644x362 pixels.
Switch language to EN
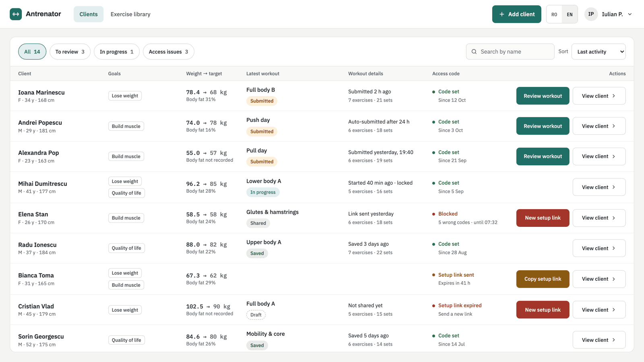coord(570,14)
